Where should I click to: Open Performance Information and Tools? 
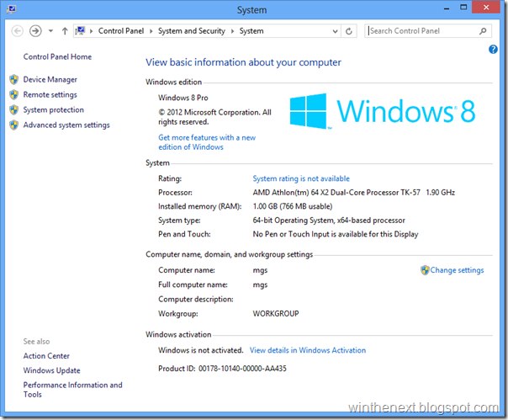coord(72,390)
